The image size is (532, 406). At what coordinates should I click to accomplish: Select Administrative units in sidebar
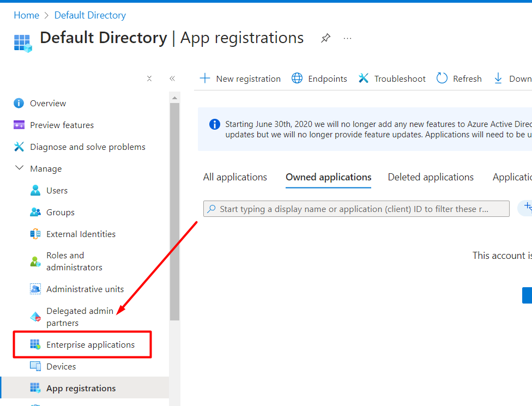85,289
